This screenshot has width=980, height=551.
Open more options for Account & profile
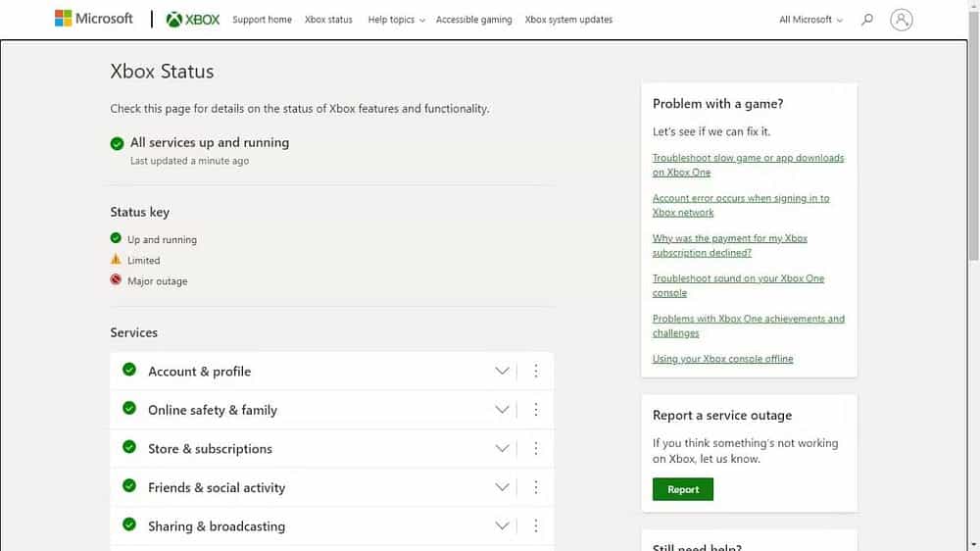tap(536, 371)
